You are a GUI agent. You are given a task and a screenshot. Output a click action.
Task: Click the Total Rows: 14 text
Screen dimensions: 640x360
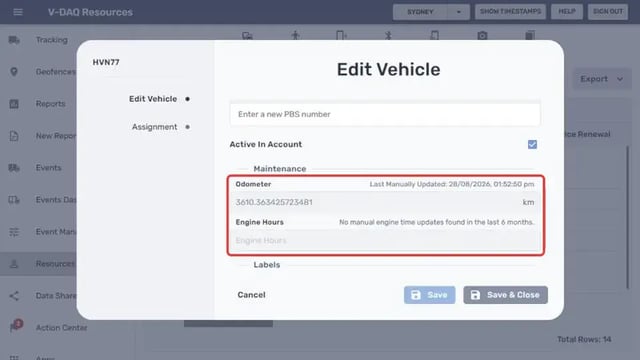pyautogui.click(x=584, y=339)
